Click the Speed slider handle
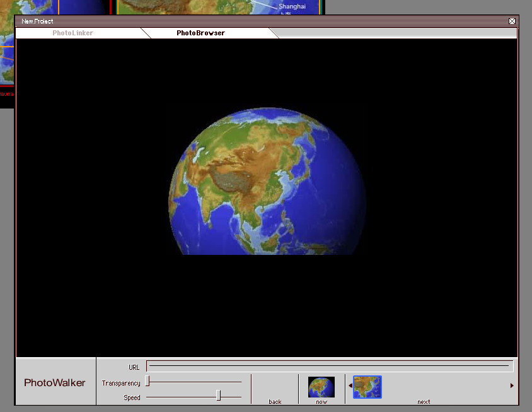This screenshot has height=412, width=532. tap(219, 396)
